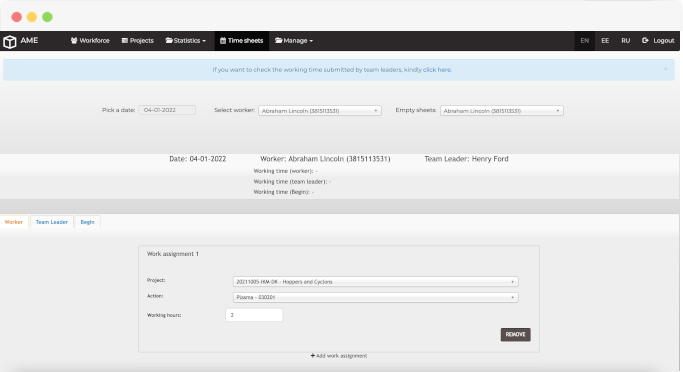This screenshot has height=372, width=683.
Task: Switch to the Worker tab
Action: click(x=14, y=222)
